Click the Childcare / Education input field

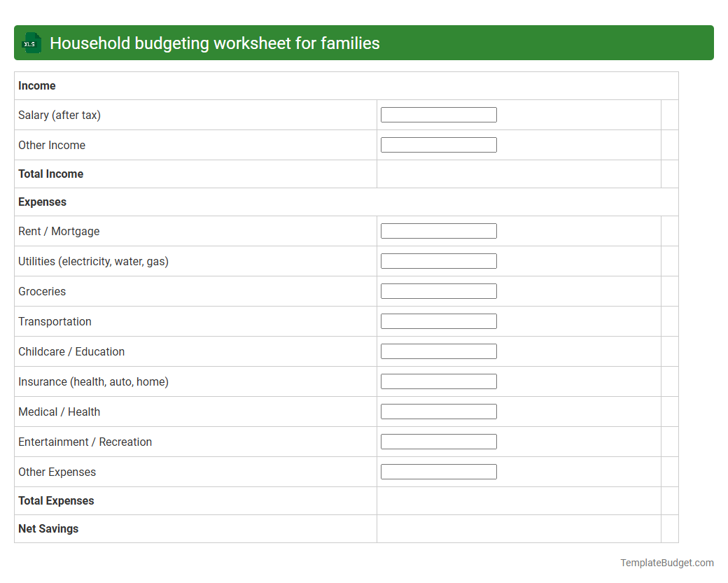coord(438,351)
